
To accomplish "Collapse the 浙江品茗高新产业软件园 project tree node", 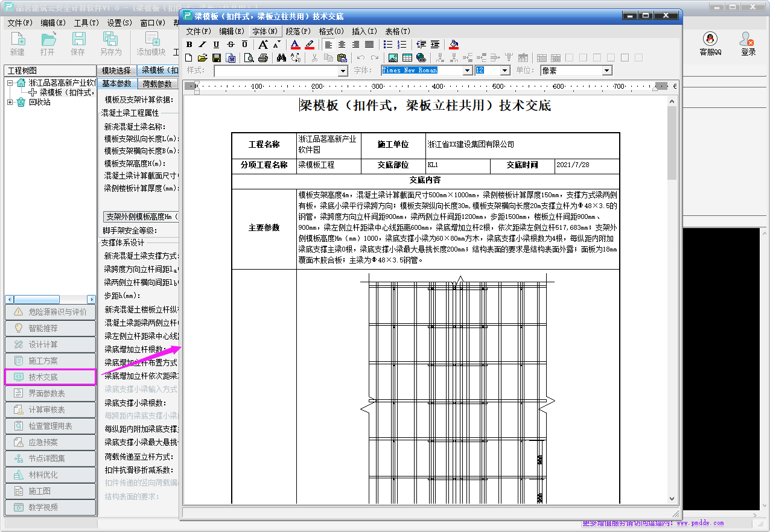I will tap(10, 83).
